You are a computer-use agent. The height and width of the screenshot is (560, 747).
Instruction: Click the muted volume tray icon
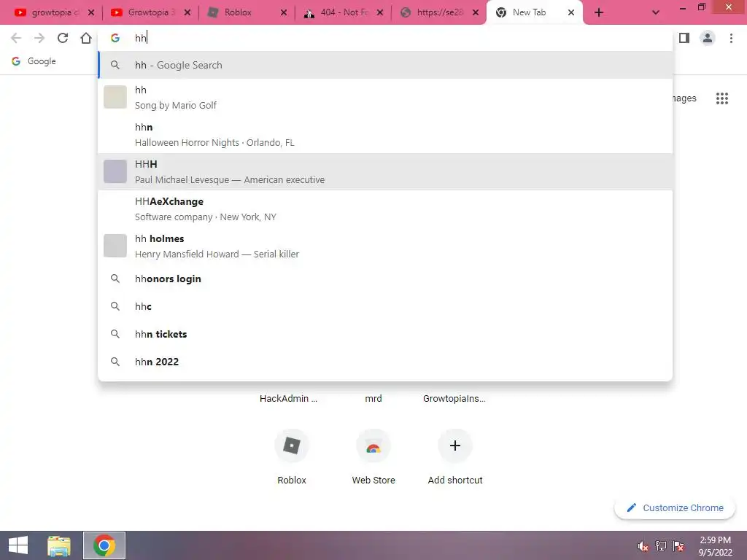pos(643,546)
